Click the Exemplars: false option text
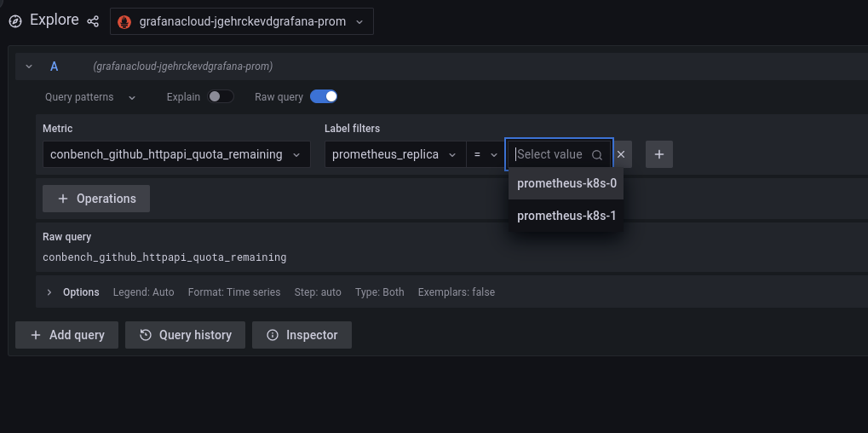 (x=457, y=292)
